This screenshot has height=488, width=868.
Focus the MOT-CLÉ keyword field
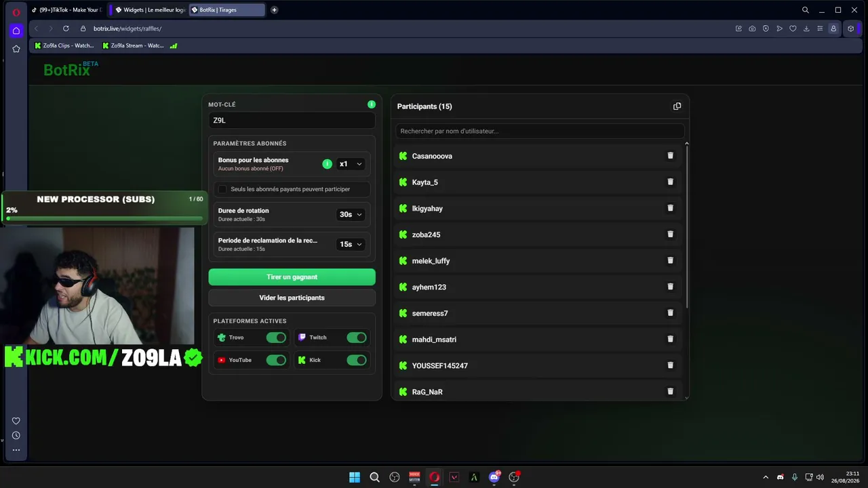pyautogui.click(x=292, y=121)
